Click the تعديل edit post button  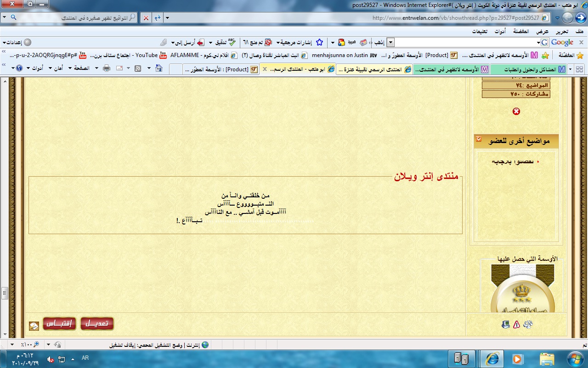pos(97,323)
